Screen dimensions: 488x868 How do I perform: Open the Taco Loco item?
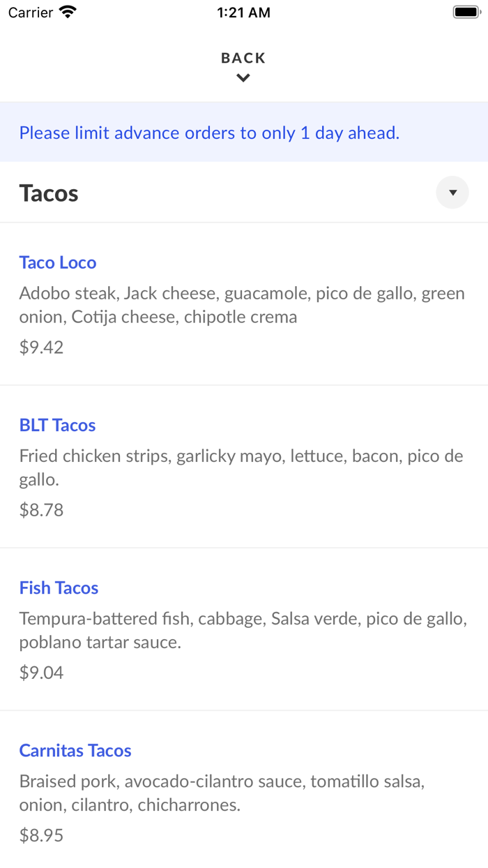pyautogui.click(x=58, y=262)
